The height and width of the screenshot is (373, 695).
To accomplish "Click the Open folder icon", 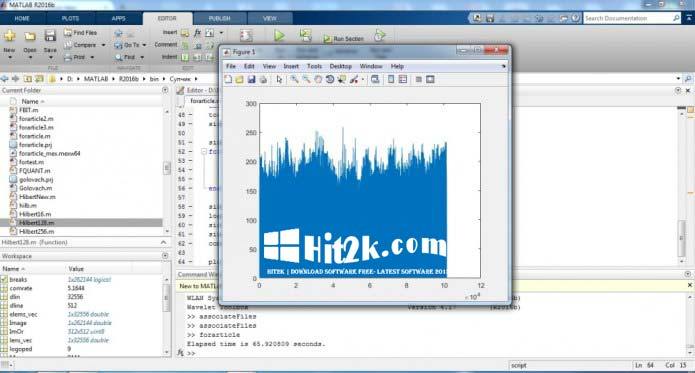I will [x=30, y=36].
